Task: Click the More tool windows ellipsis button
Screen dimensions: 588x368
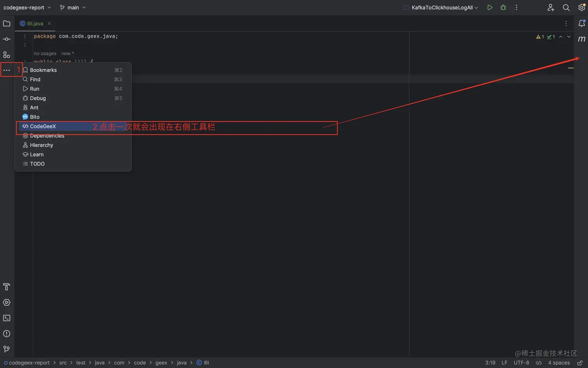Action: pos(7,70)
